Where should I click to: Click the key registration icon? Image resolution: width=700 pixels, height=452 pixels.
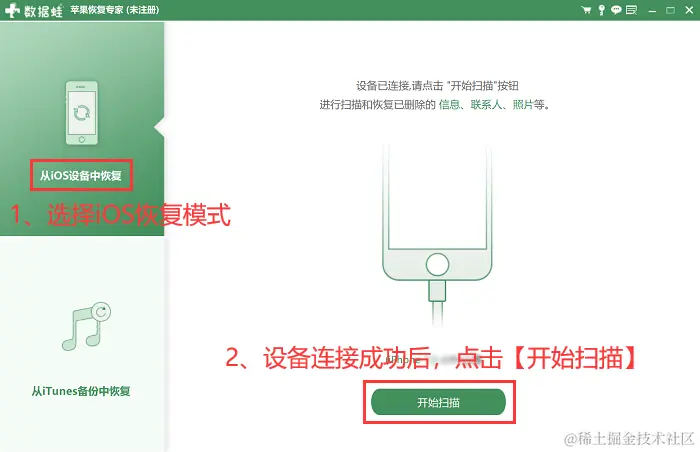click(601, 10)
